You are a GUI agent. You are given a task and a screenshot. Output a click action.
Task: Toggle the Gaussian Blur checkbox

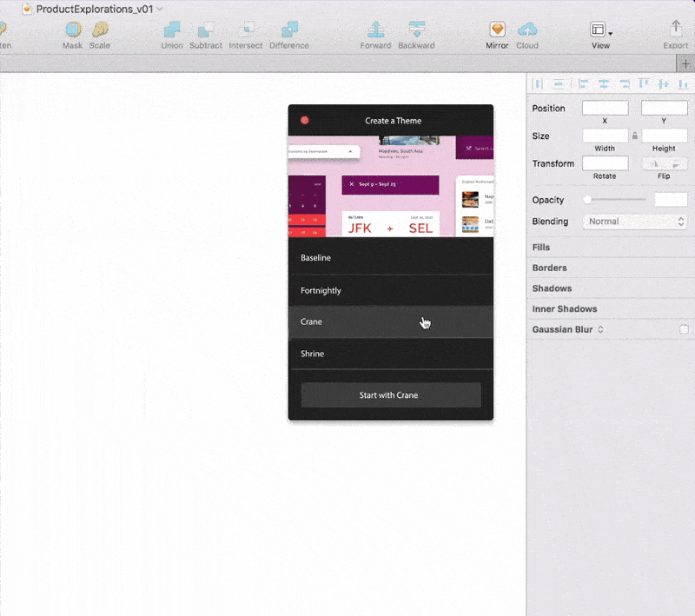(684, 329)
